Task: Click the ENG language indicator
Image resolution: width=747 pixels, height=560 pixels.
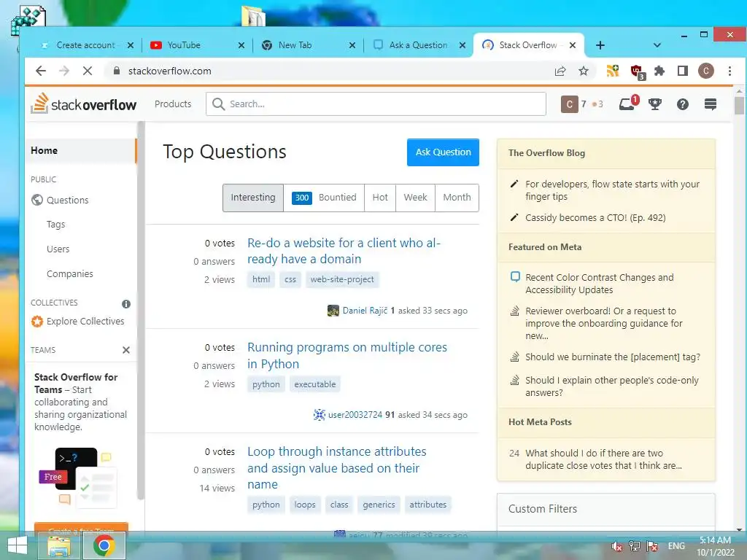Action: tap(676, 546)
